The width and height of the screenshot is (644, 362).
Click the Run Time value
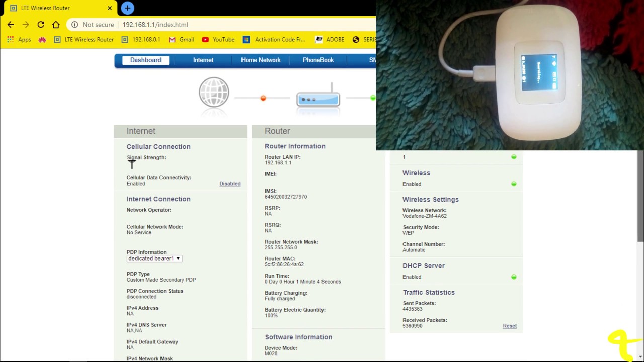click(x=303, y=282)
